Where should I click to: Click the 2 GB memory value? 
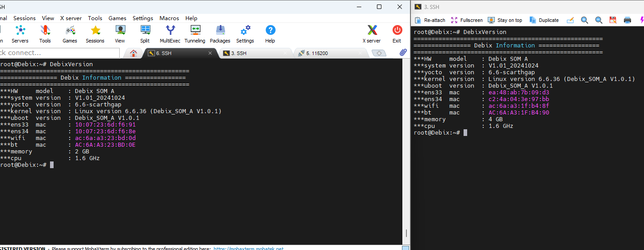click(x=82, y=152)
